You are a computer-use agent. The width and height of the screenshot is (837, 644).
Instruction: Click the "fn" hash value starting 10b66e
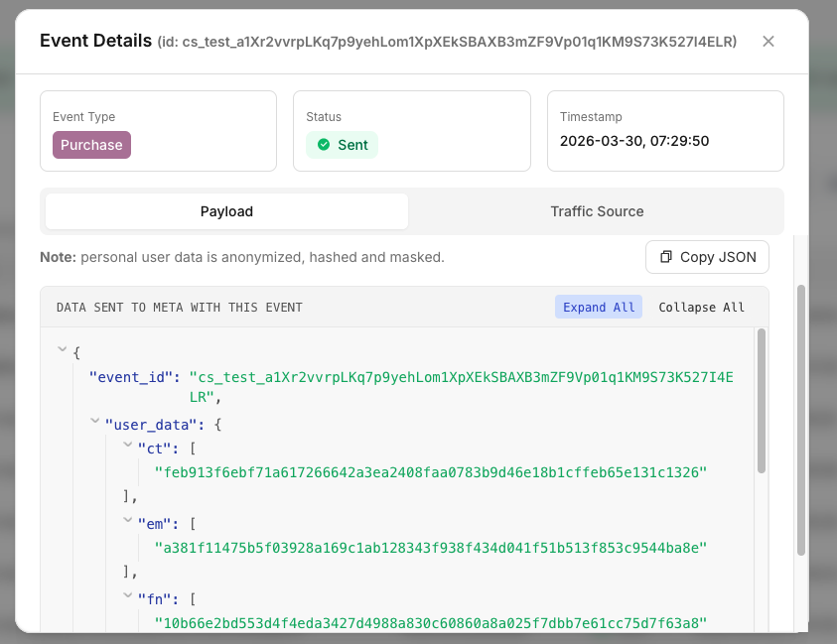(430, 622)
